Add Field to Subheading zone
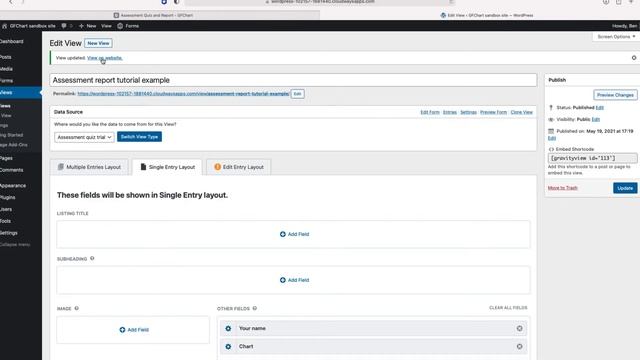 pyautogui.click(x=294, y=280)
